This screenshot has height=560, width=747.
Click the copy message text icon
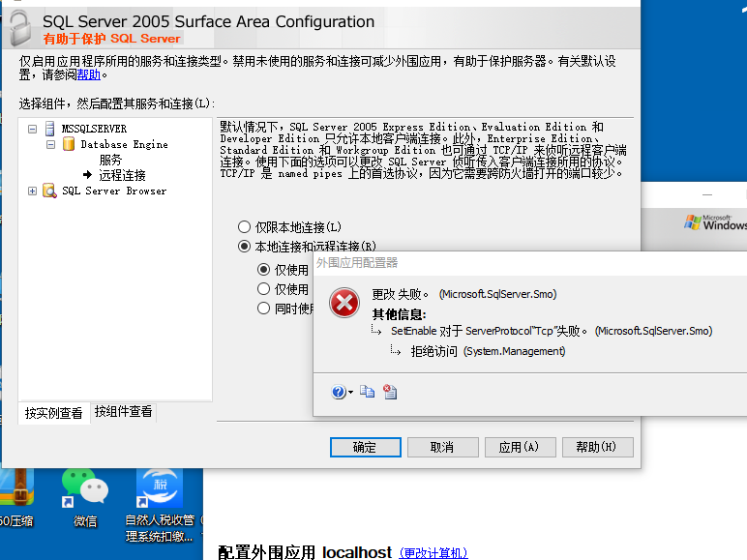pos(368,392)
